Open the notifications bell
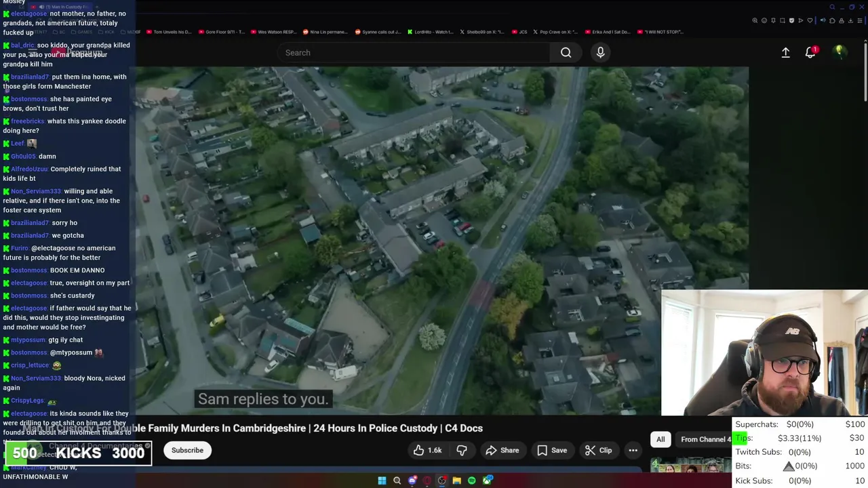The width and height of the screenshot is (868, 488). (x=811, y=52)
